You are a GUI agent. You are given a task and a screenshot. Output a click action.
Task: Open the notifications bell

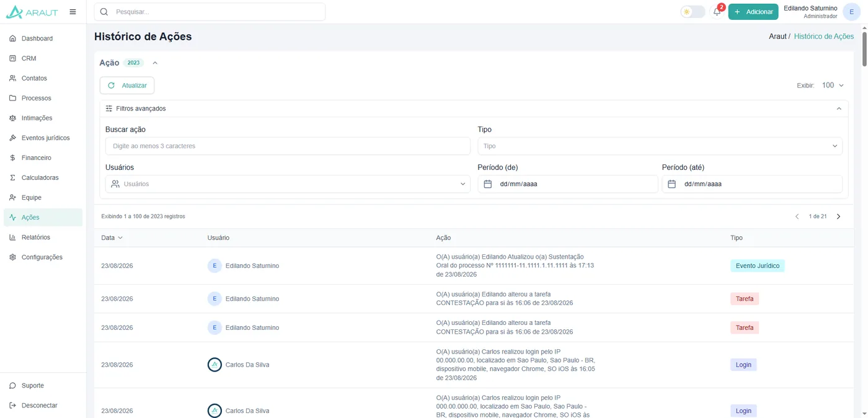tap(717, 12)
